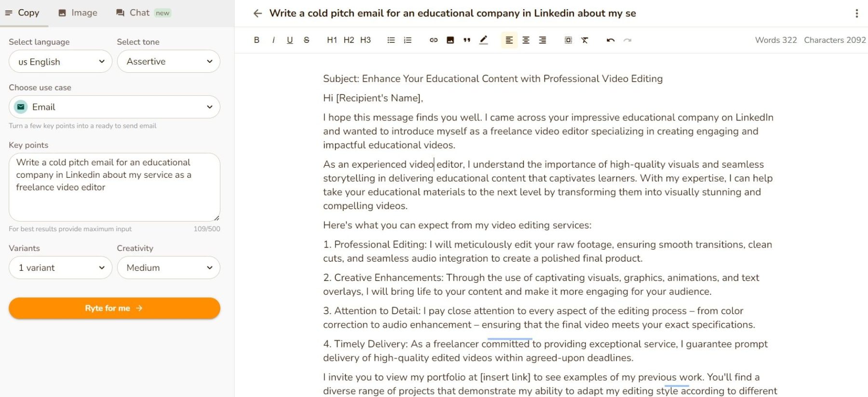Screen dimensions: 868x397
Task: Insert an image into the document
Action: click(449, 40)
